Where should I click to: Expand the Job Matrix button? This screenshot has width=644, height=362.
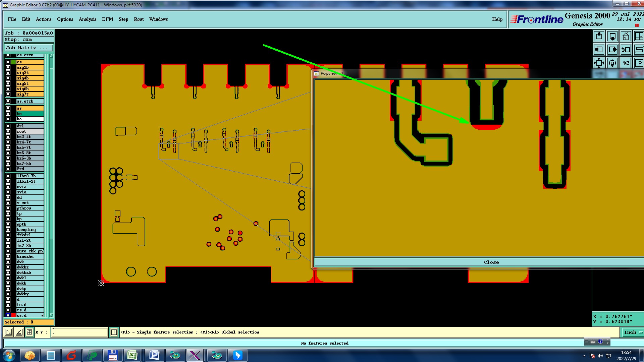tap(29, 48)
